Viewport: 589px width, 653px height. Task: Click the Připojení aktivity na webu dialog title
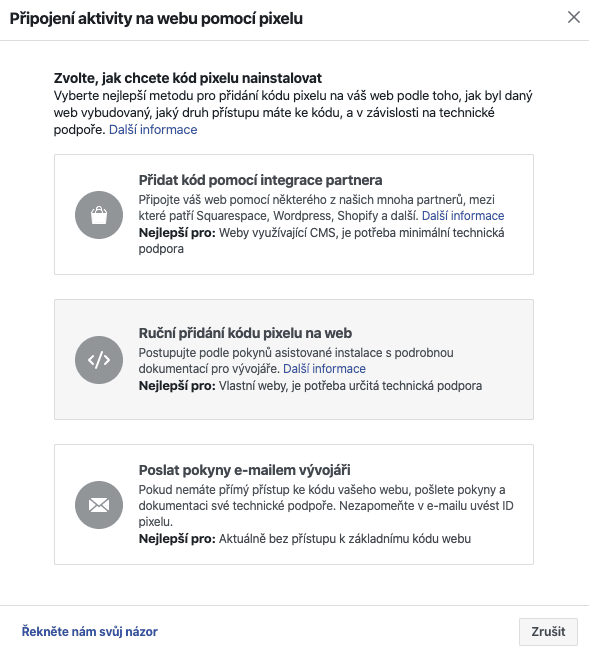[x=156, y=19]
